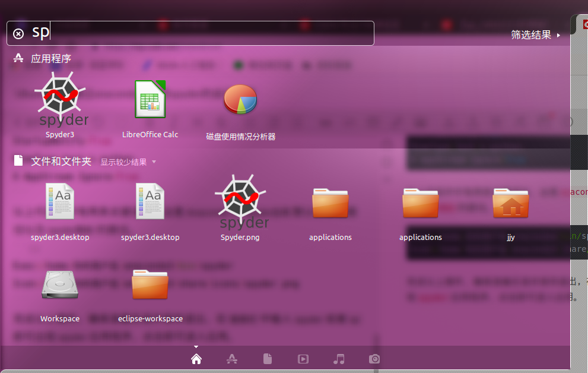Viewport: 588px width, 373px height.
Task: Open the 筛选结果 filter panel
Action: pyautogui.click(x=530, y=34)
